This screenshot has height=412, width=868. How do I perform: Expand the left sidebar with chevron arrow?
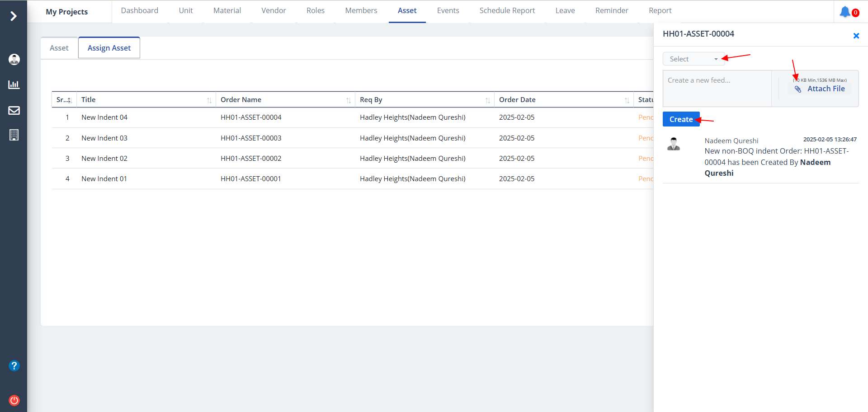click(x=14, y=16)
